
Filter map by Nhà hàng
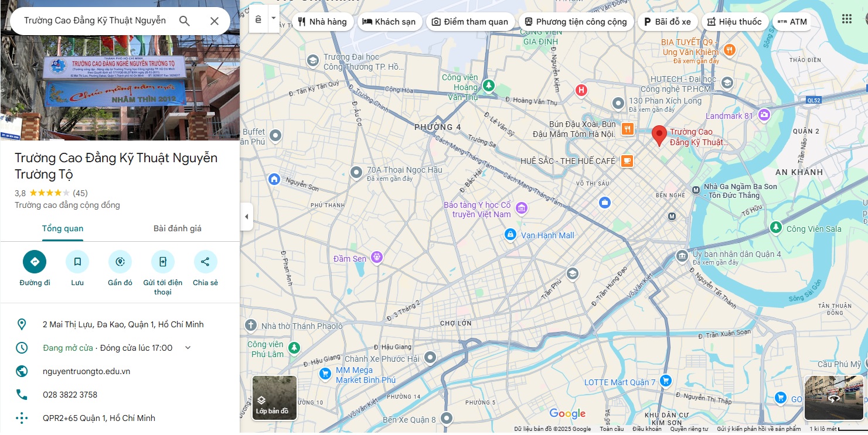(322, 22)
